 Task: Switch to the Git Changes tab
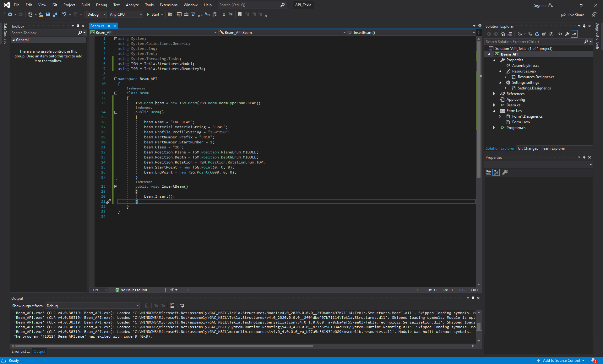(x=528, y=148)
